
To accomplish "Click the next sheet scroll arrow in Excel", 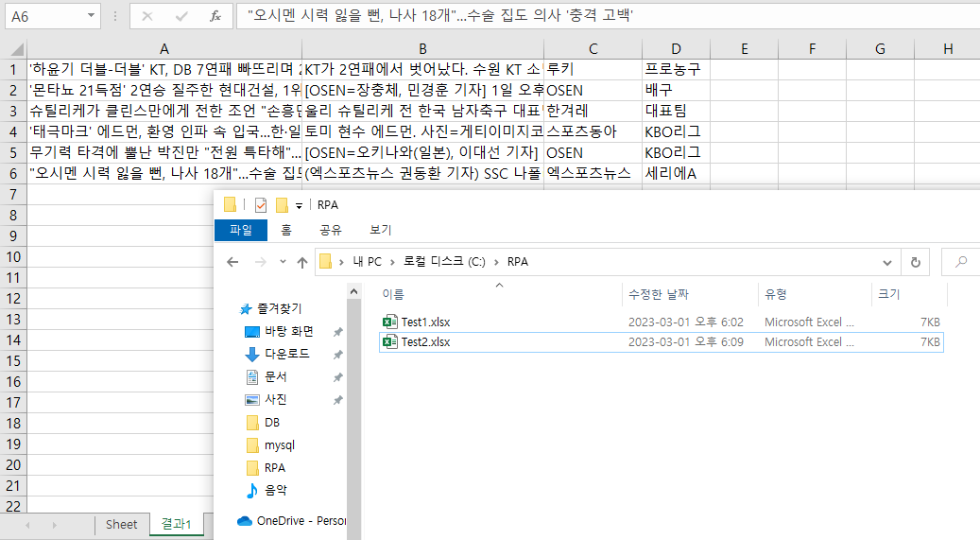I will click(x=55, y=525).
